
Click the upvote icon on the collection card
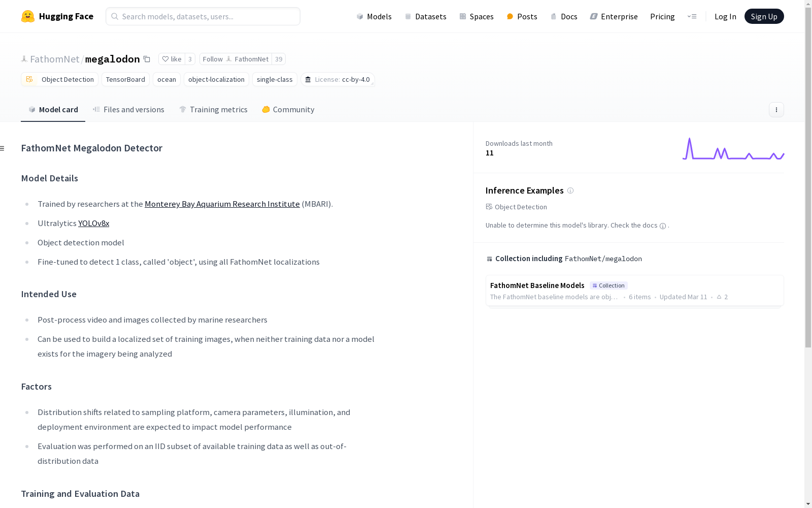tap(719, 297)
